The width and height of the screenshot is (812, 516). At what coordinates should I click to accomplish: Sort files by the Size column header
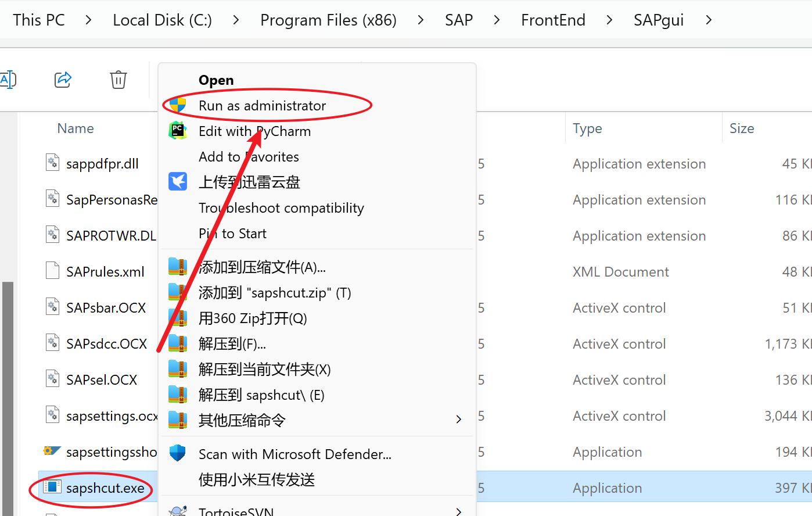(742, 128)
